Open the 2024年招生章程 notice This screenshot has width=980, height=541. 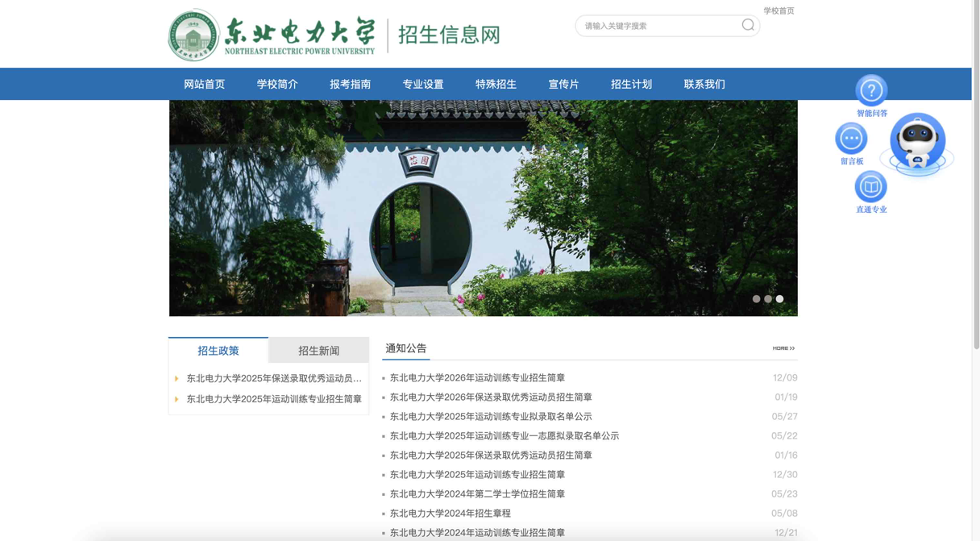tap(450, 514)
